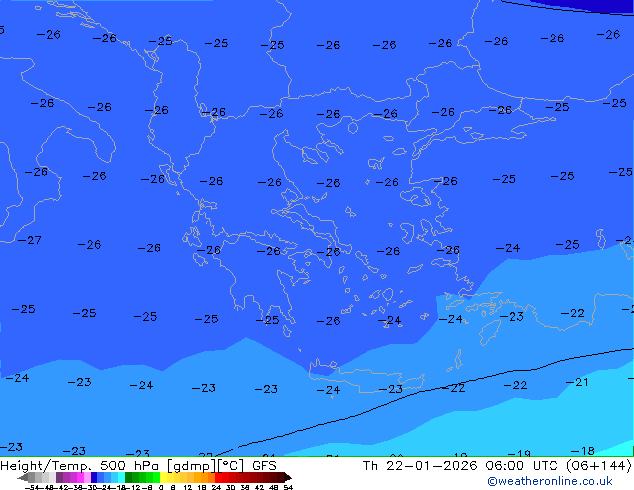The image size is (634, 490).
Task: Click the '[gdmp]' unit label in title
Action: (192, 466)
